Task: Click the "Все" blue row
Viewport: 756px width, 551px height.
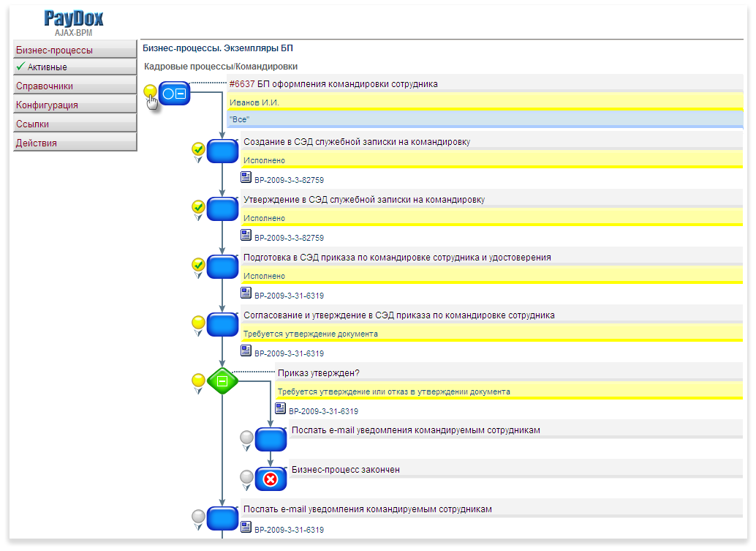Action: click(x=485, y=119)
